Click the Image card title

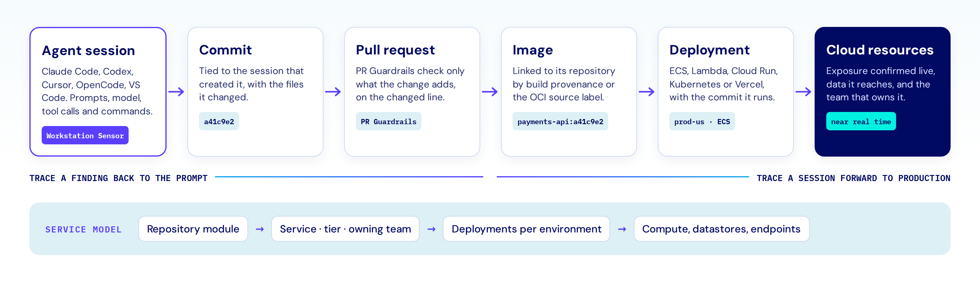pos(533,50)
